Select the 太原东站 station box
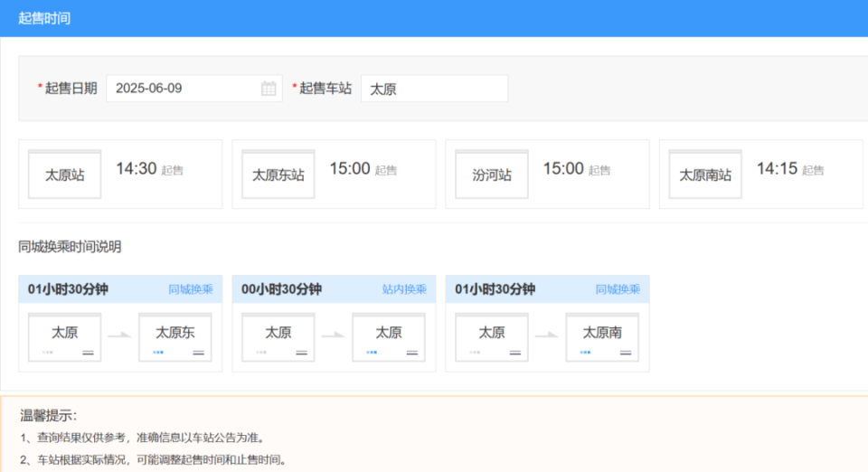Viewport: 868px width, 472px height. [x=278, y=175]
